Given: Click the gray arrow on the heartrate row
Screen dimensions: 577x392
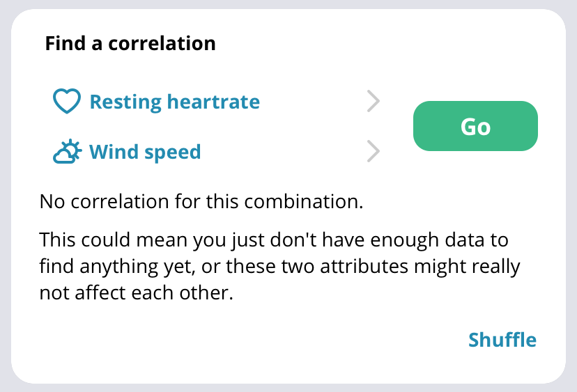Looking at the screenshot, I should [x=373, y=101].
